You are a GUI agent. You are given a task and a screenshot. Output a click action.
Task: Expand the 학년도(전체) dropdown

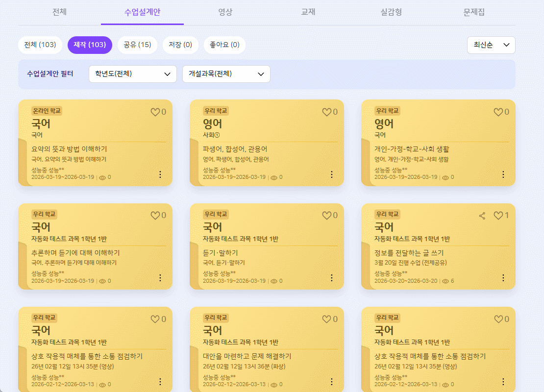click(x=132, y=74)
